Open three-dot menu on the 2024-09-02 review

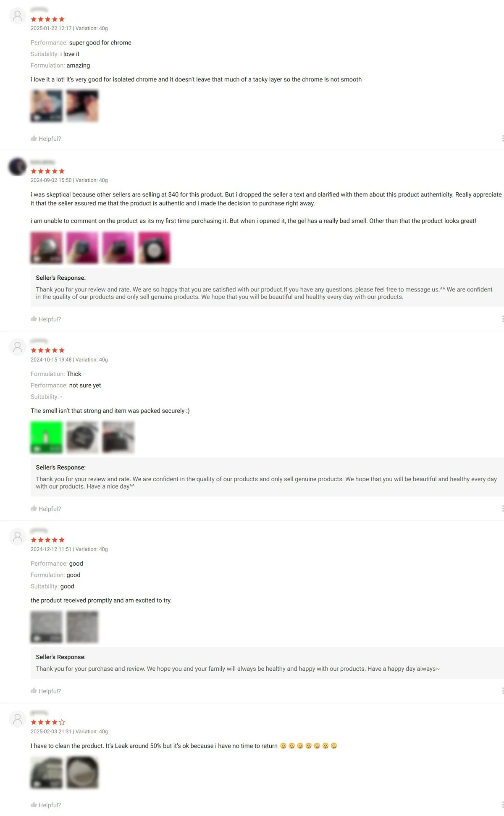pyautogui.click(x=502, y=319)
